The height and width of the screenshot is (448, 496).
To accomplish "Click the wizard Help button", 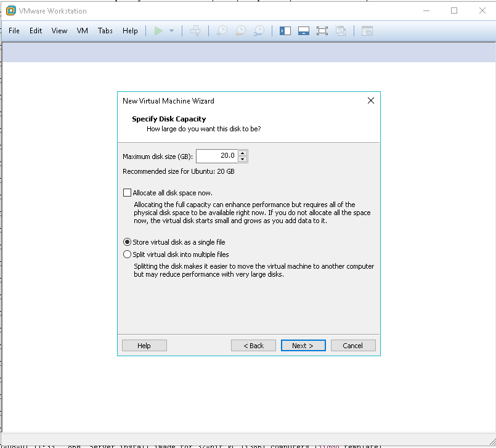I will point(144,346).
